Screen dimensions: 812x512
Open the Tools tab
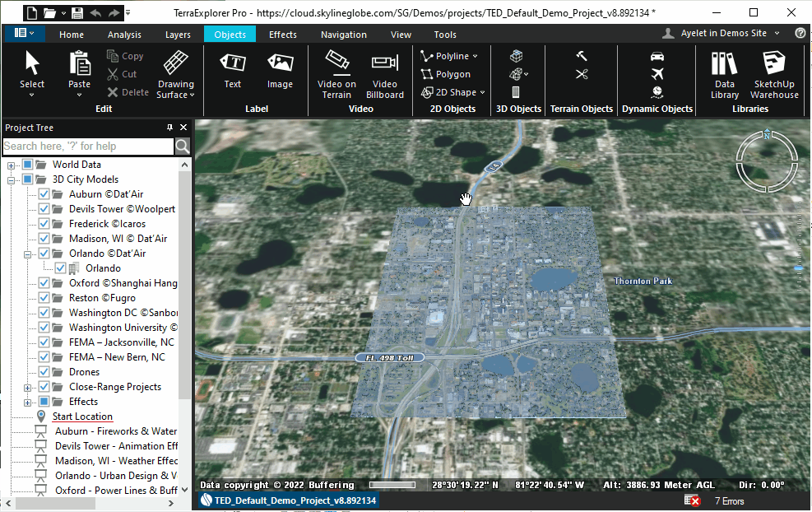coord(445,35)
